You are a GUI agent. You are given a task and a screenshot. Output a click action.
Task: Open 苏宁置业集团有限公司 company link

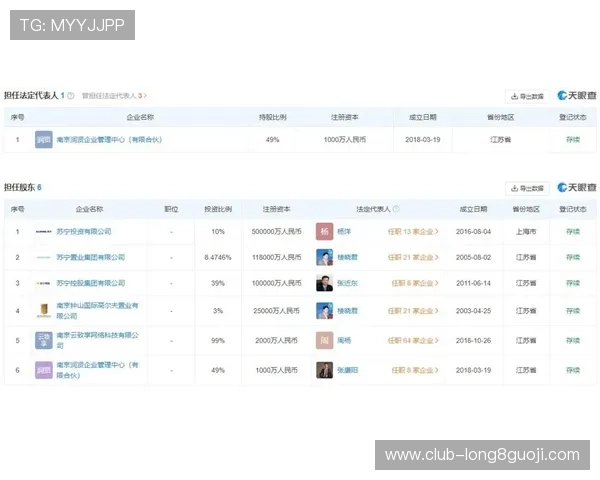tap(91, 257)
